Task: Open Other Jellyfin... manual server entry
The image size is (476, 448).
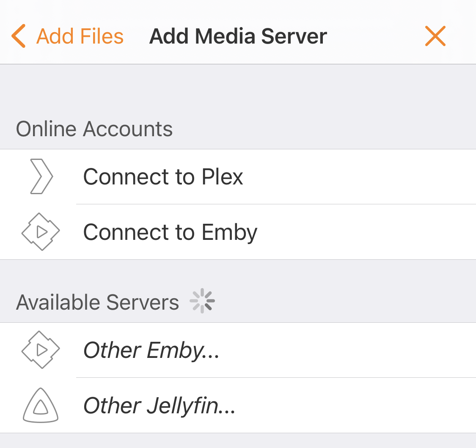Action: [x=159, y=406]
